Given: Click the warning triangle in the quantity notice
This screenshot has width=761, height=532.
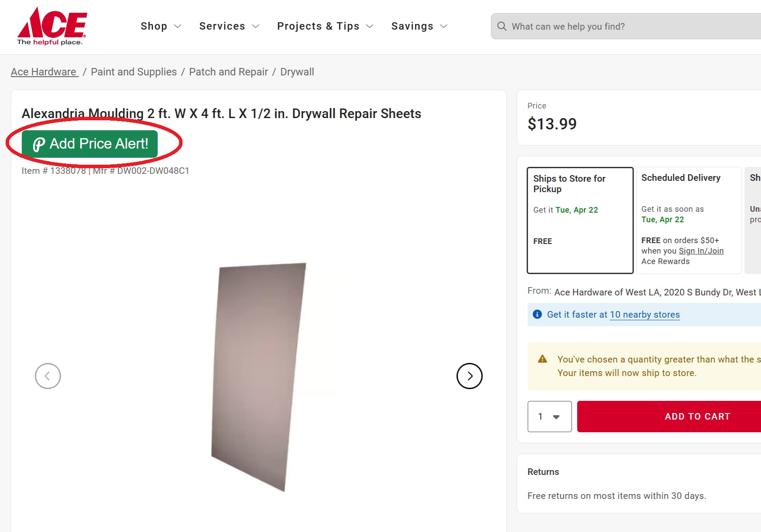Looking at the screenshot, I should pos(542,359).
